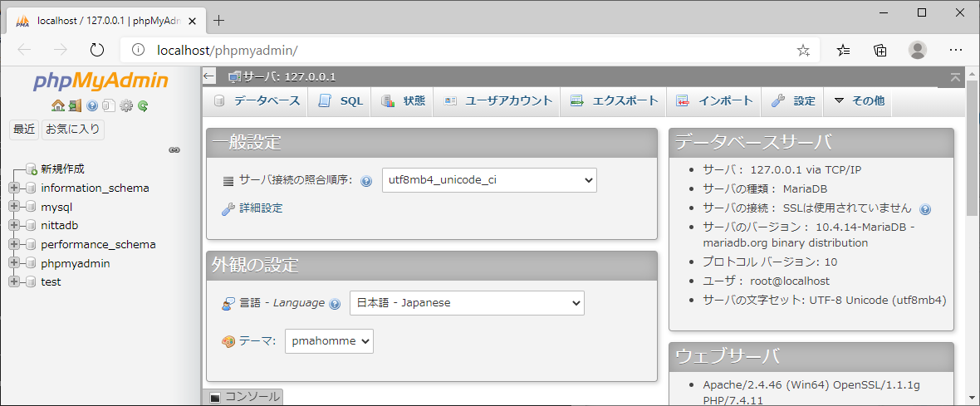The height and width of the screenshot is (406, 980).
Task: Reload navigation panel with green refresh icon
Action: [x=143, y=105]
